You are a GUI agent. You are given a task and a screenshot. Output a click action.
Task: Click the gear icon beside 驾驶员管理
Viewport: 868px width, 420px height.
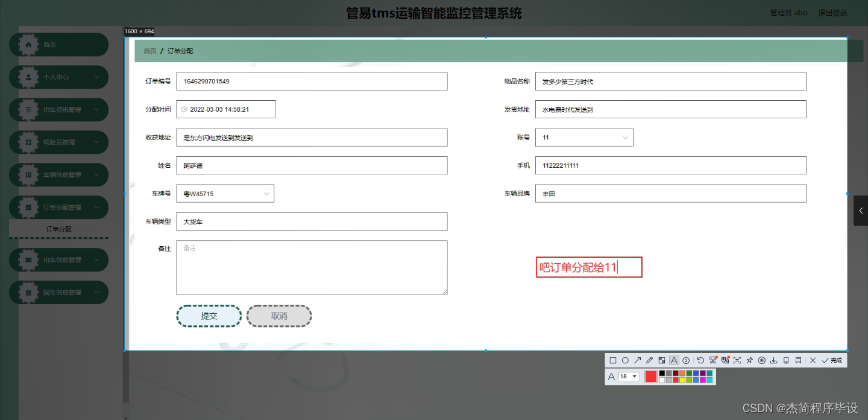(28, 142)
